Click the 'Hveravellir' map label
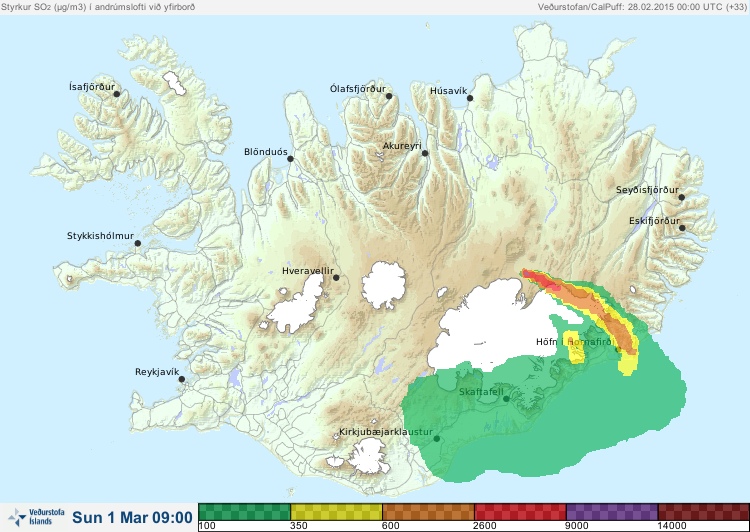 point(308,271)
